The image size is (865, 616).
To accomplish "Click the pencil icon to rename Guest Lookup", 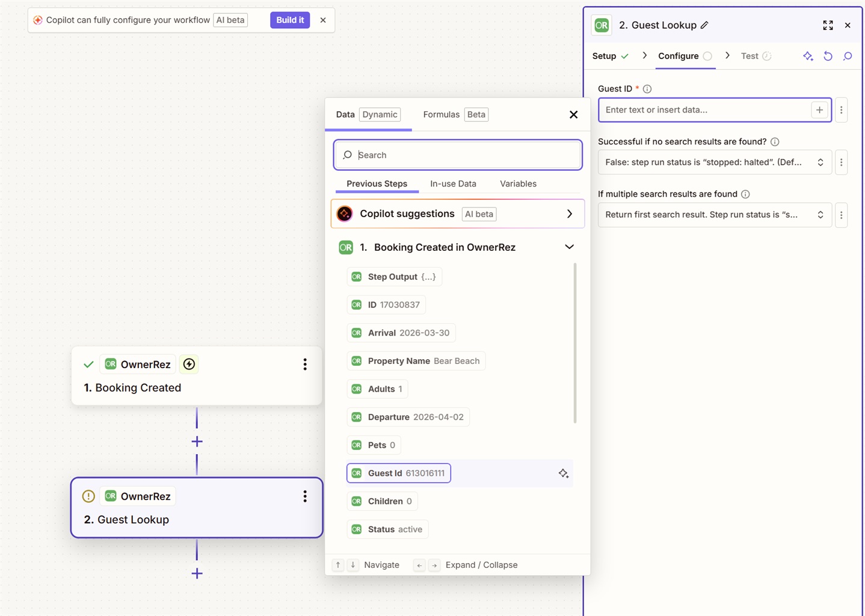I will pos(704,25).
